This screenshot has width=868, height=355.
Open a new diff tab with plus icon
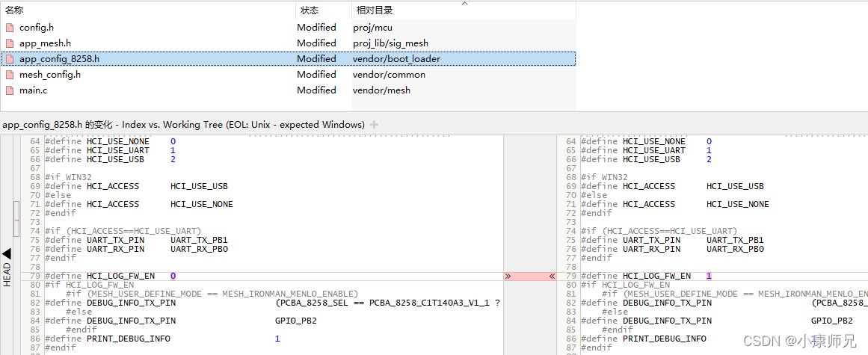coord(375,124)
